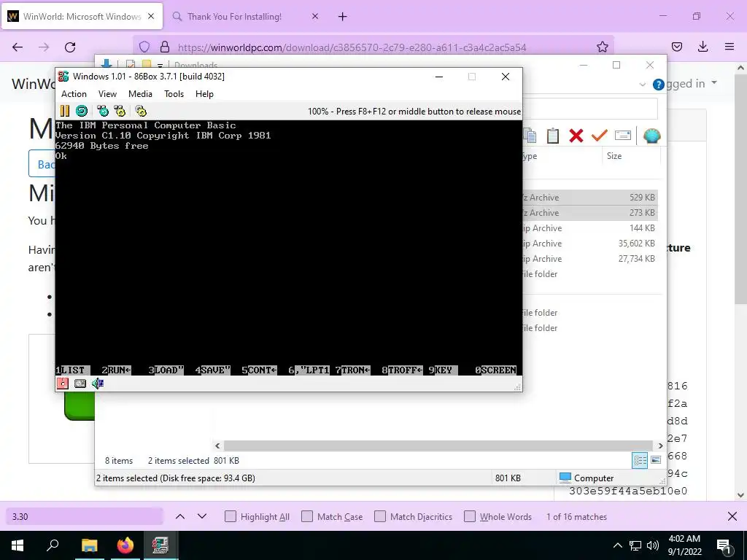Open the 86Box Tools menu
The image size is (747, 560).
pyautogui.click(x=174, y=94)
